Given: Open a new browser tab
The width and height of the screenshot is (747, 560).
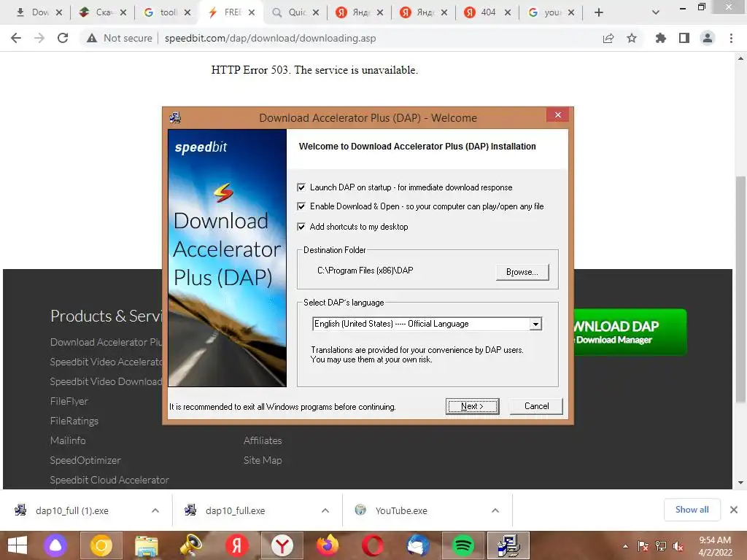Looking at the screenshot, I should 599,12.
